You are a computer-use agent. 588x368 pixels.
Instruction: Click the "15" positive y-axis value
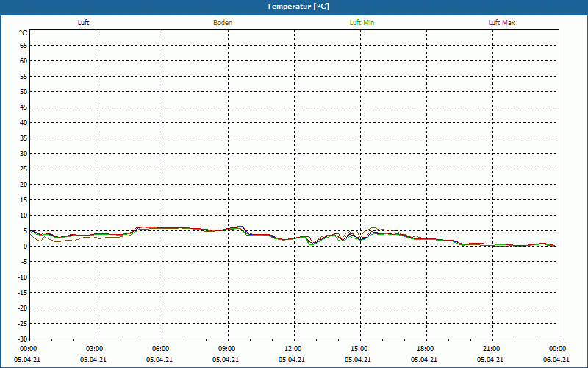(x=24, y=199)
